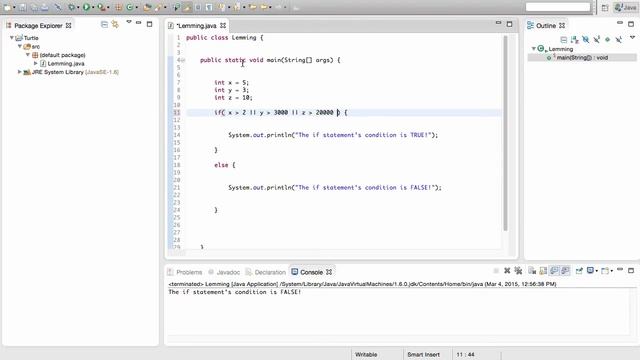The height and width of the screenshot is (360, 640).
Task: Pin the Console view
Action: 579,271
